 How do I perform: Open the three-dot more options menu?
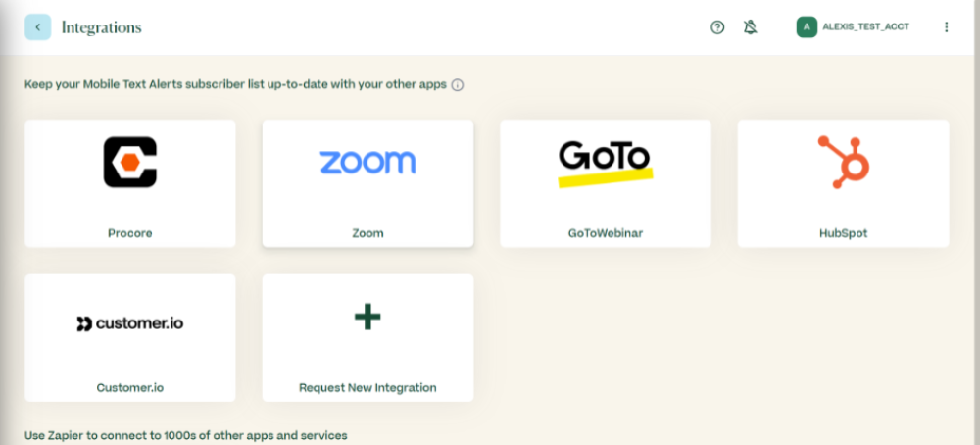point(947,26)
